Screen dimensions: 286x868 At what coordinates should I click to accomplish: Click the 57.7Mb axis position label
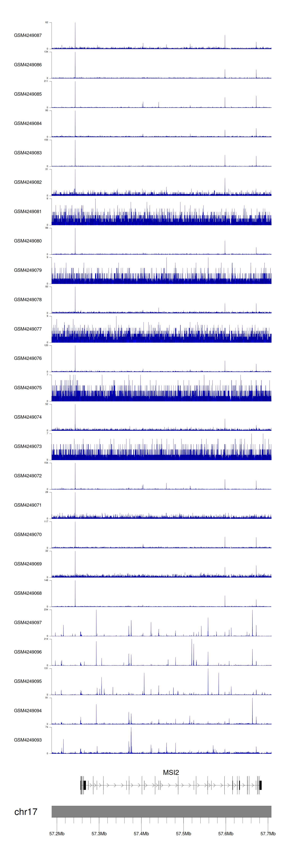click(x=268, y=833)
